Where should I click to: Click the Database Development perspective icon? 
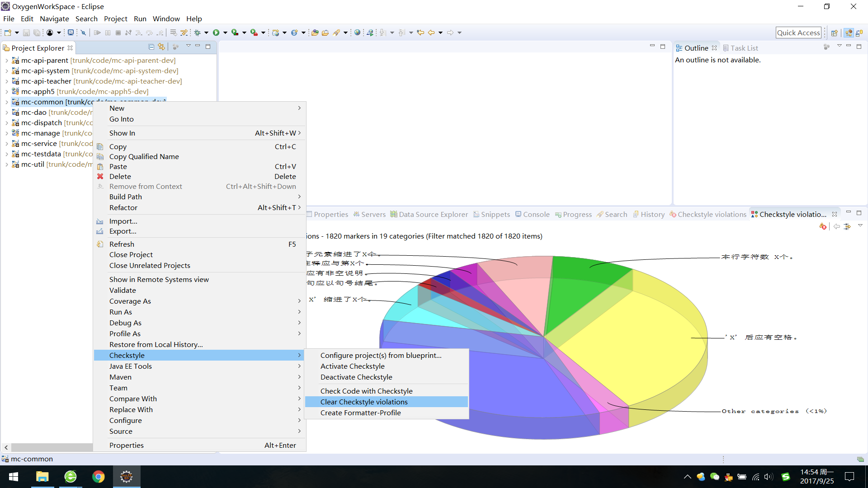pos(859,33)
